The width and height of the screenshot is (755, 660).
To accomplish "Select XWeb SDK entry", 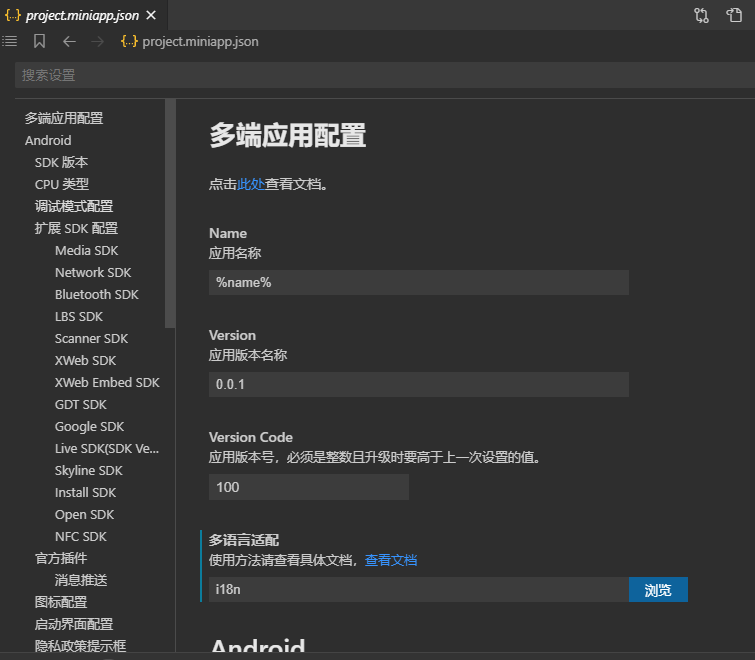I will 86,361.
